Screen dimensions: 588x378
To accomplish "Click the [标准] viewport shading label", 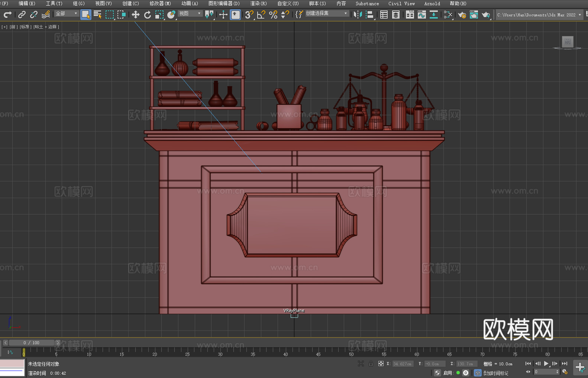I will coord(26,27).
